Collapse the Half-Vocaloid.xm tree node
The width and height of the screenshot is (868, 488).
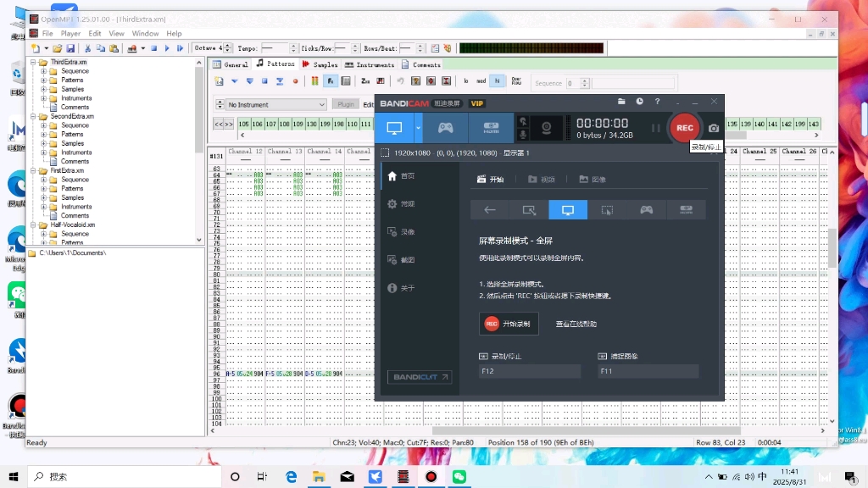34,225
